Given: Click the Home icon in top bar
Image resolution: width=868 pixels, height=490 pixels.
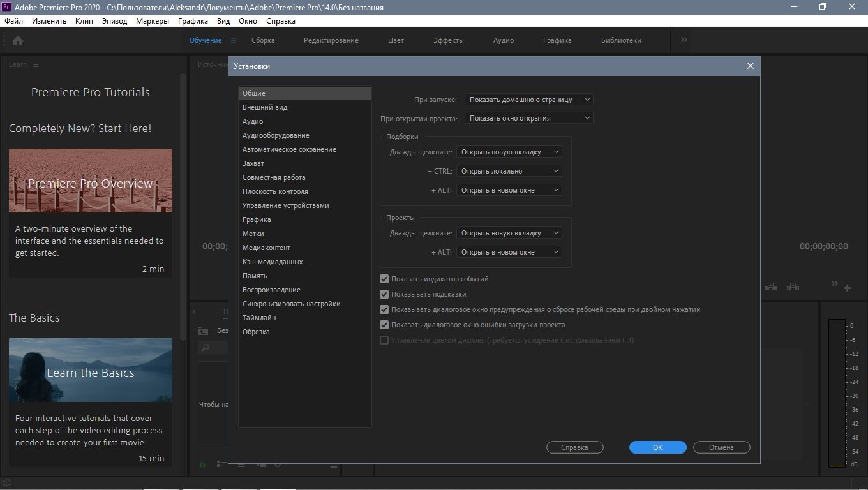Looking at the screenshot, I should pyautogui.click(x=18, y=41).
